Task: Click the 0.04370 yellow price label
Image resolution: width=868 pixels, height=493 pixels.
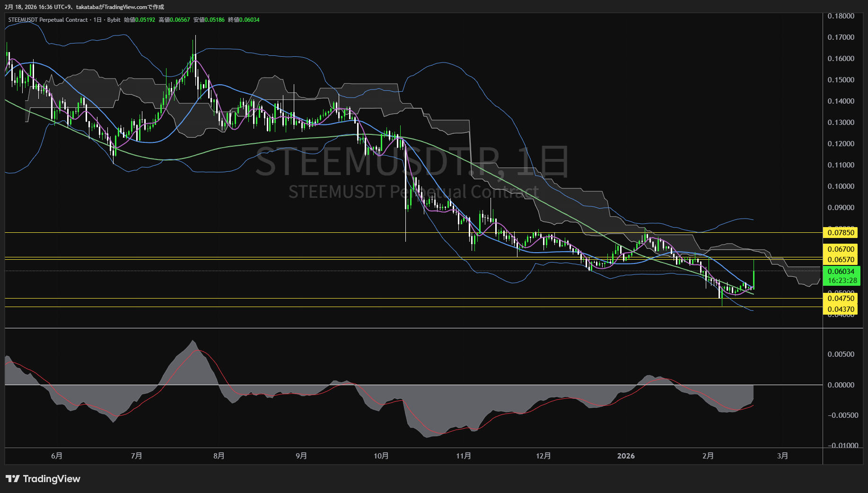Action: [x=841, y=309]
